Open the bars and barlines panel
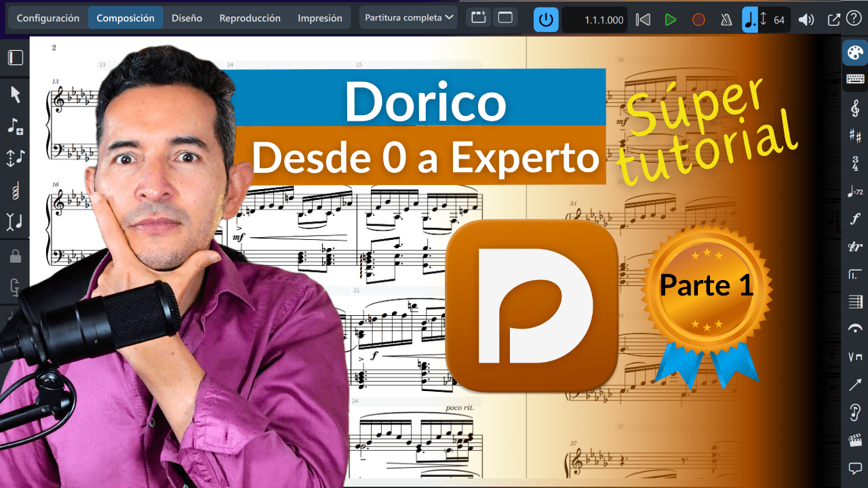Viewport: 868px width, 488px height. [855, 302]
